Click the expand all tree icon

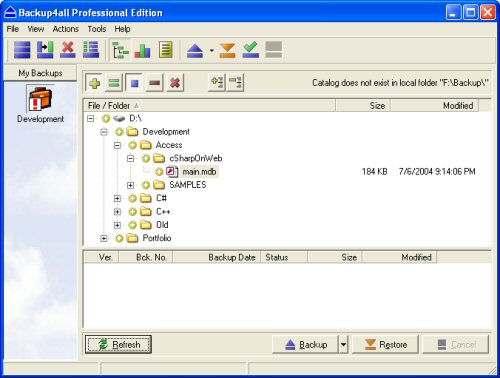tap(217, 83)
